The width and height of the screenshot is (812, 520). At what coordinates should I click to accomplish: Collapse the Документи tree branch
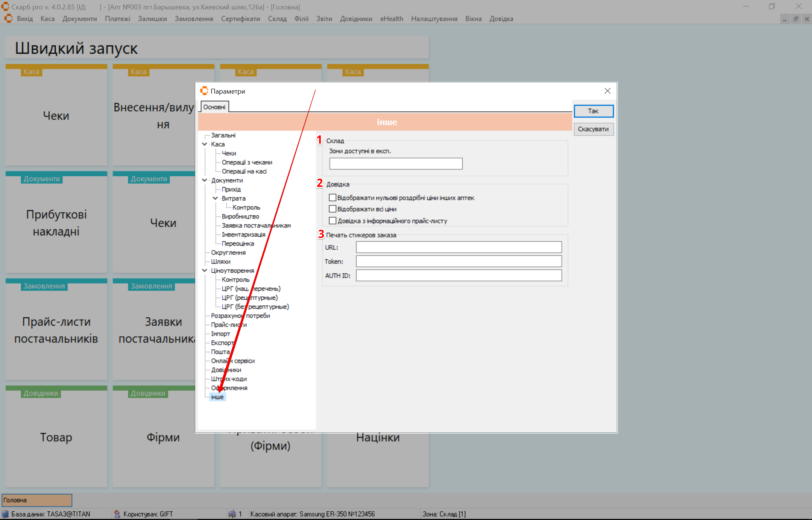click(205, 180)
